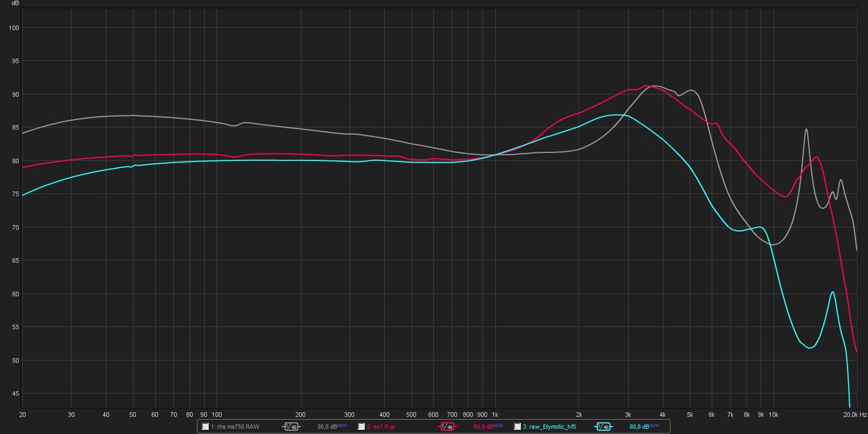Click the pink 1/48 smoothing icon for ex1
The height and width of the screenshot is (434, 868).
click(x=447, y=427)
